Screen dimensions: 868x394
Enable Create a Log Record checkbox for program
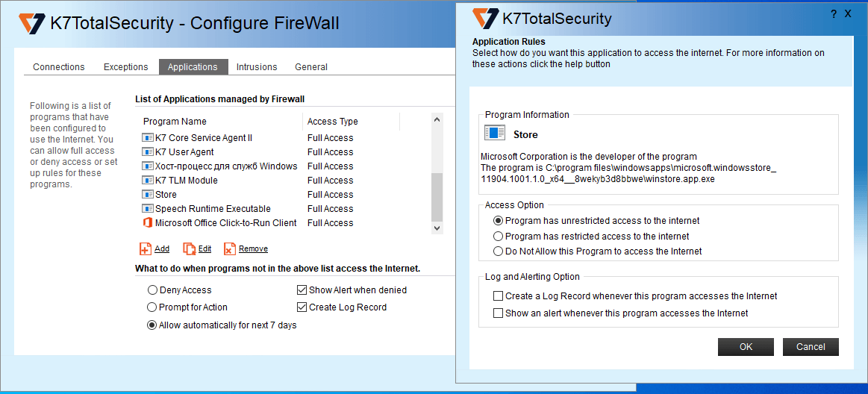coord(499,296)
